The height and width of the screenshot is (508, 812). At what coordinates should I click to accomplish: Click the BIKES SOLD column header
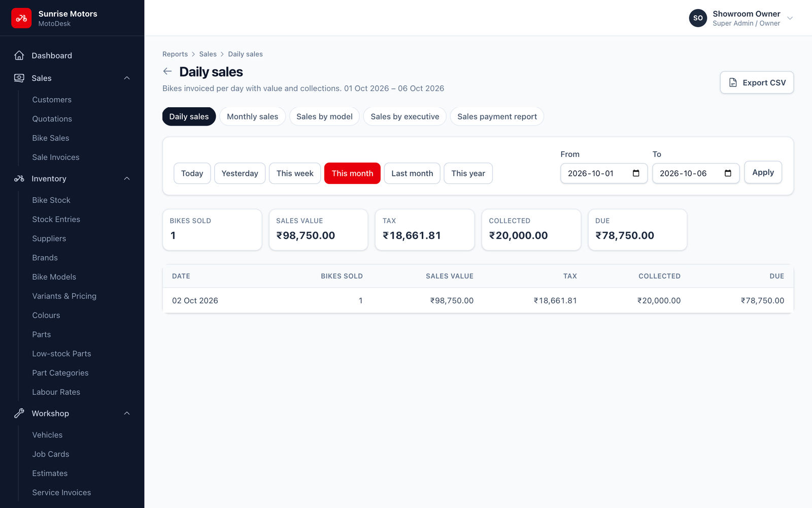click(342, 276)
